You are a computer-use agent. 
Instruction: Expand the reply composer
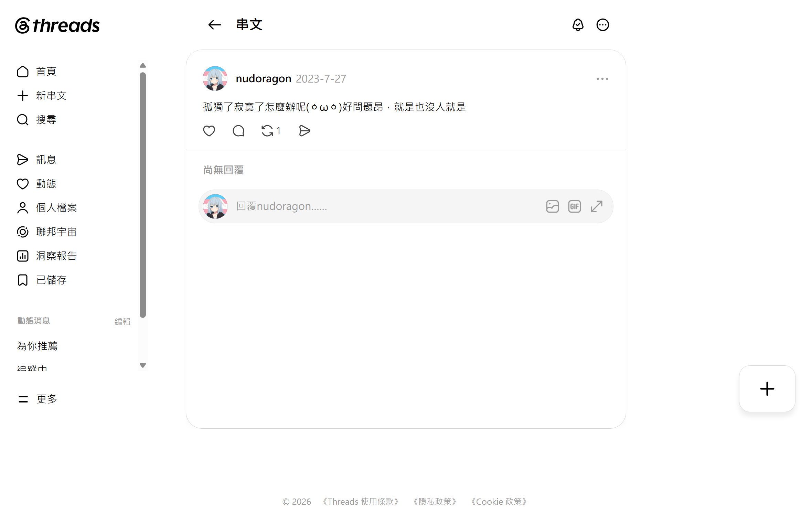click(597, 206)
